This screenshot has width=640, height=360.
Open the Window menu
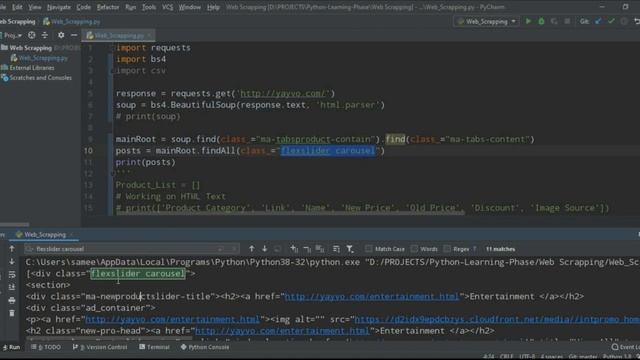pyautogui.click(x=190, y=7)
